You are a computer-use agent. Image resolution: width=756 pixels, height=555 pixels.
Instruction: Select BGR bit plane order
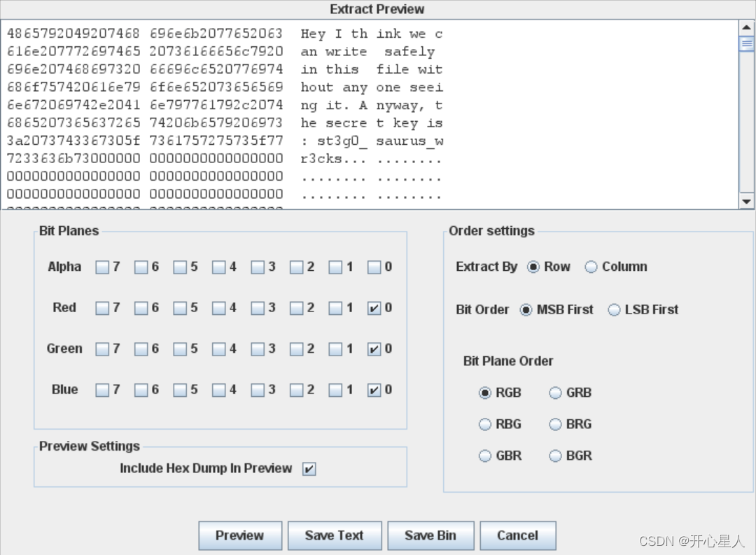pos(555,456)
